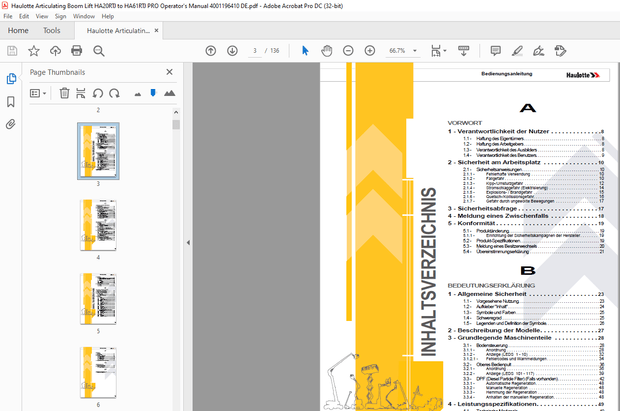Activate the Hand pan tool

pyautogui.click(x=327, y=51)
